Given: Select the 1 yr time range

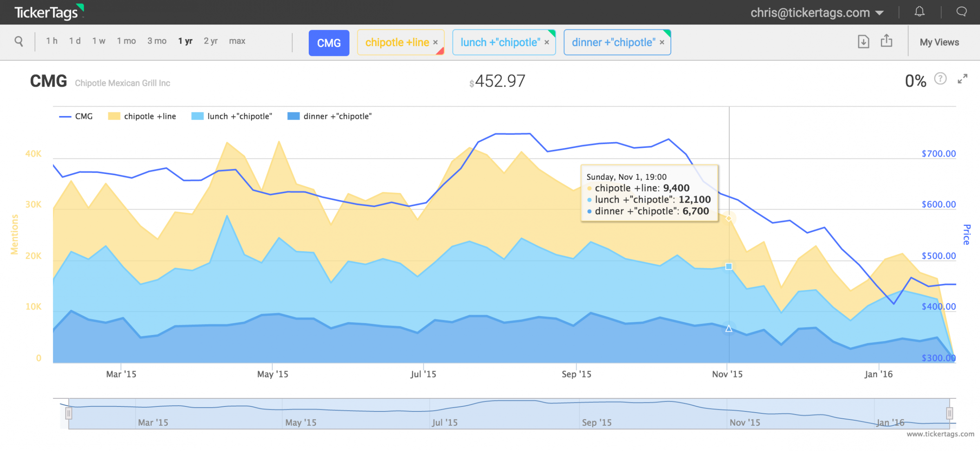Looking at the screenshot, I should pos(185,41).
